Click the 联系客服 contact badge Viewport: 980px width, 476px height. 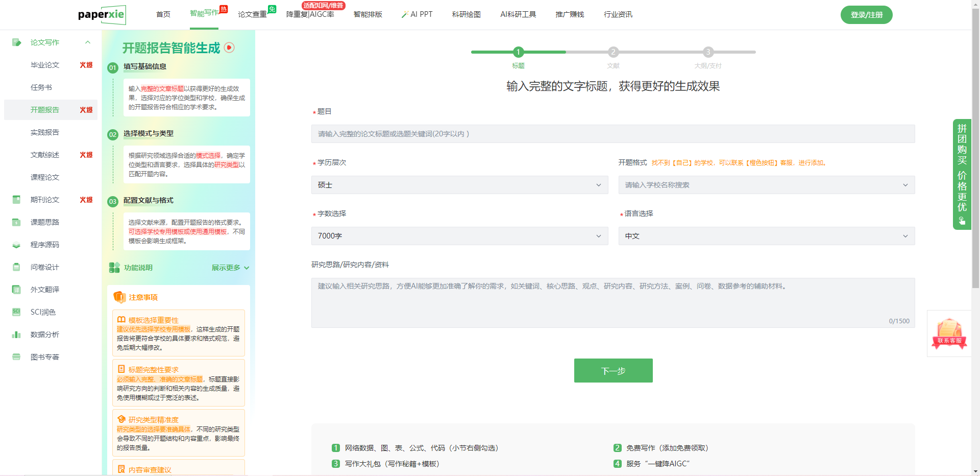pyautogui.click(x=948, y=334)
